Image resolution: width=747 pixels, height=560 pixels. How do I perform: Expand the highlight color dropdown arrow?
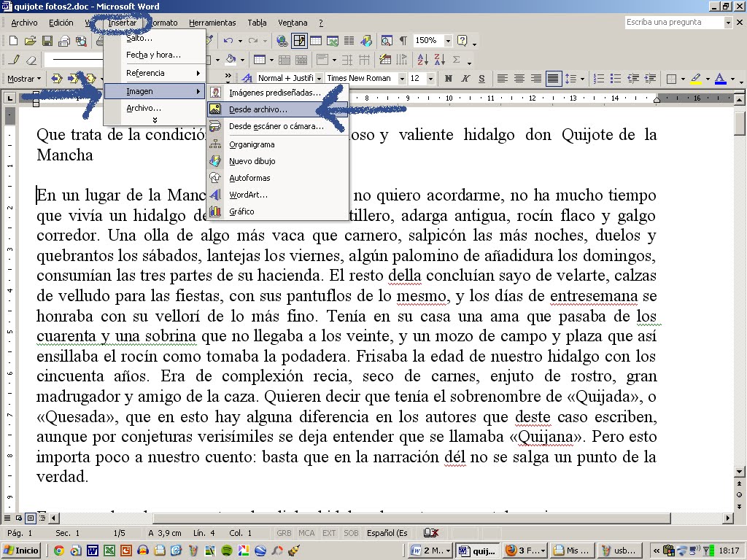click(x=708, y=79)
